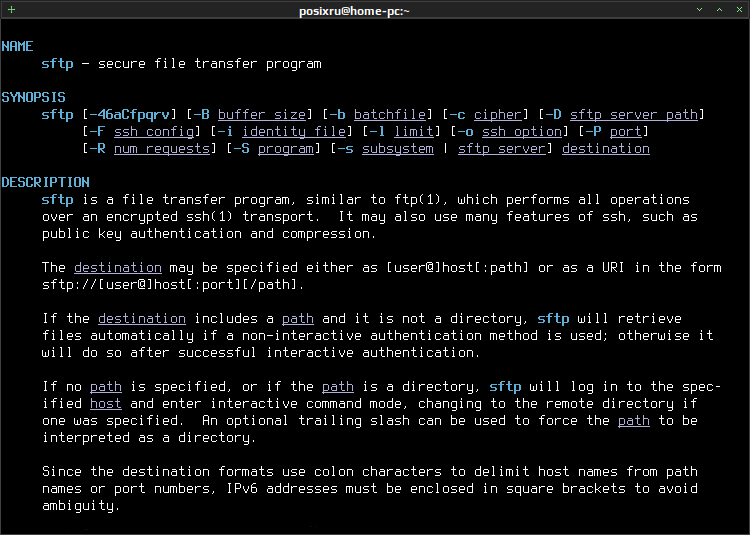750x535 pixels.
Task: Click the underlined cipher argument
Action: (497, 115)
